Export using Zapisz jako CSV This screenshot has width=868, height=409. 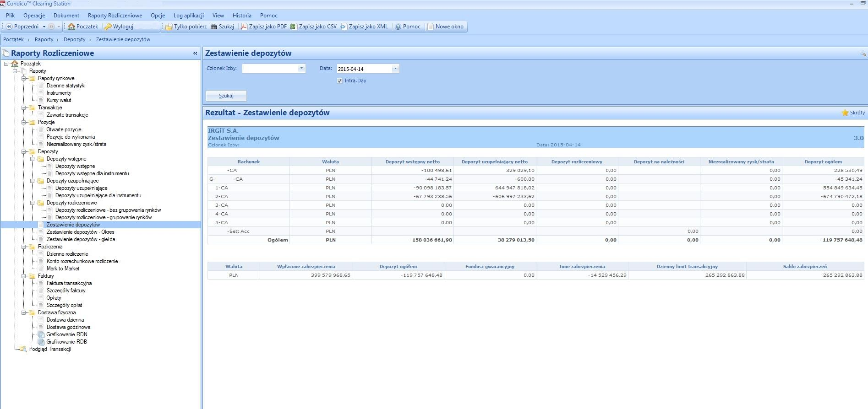pyautogui.click(x=314, y=27)
